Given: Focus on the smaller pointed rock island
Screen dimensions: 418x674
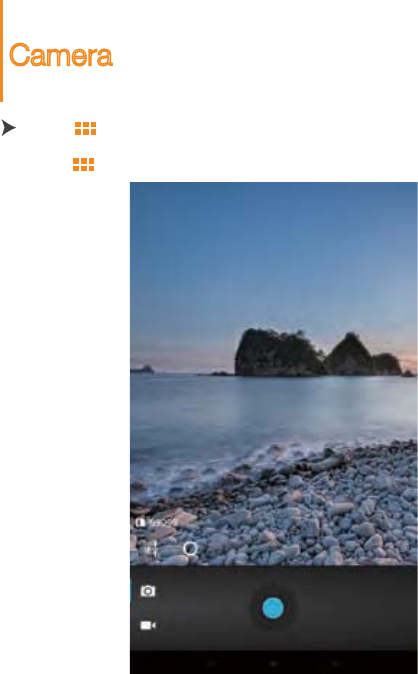Looking at the screenshot, I should (349, 355).
